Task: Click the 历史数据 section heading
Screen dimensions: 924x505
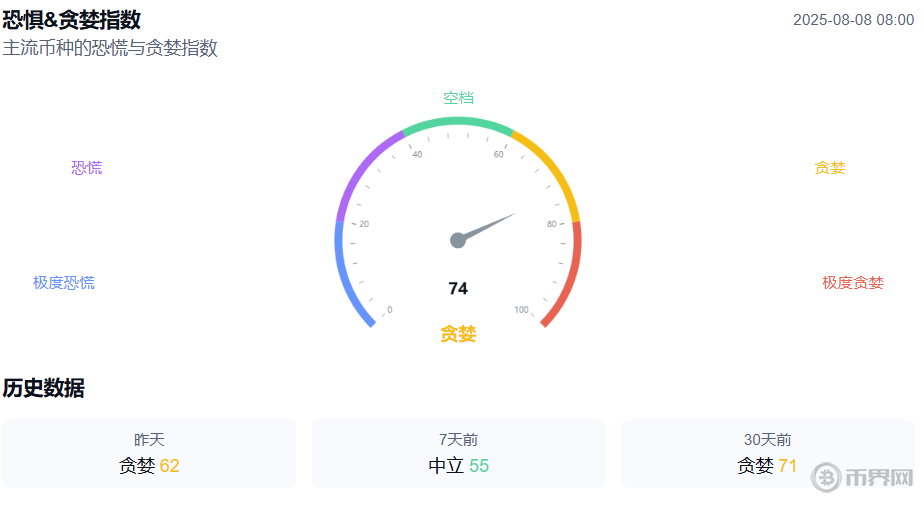Action: click(x=44, y=388)
